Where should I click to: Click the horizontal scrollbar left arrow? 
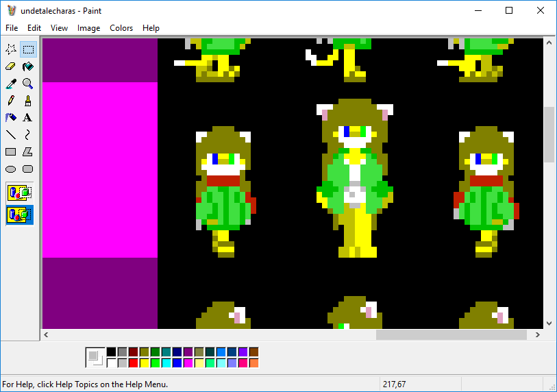click(x=46, y=335)
